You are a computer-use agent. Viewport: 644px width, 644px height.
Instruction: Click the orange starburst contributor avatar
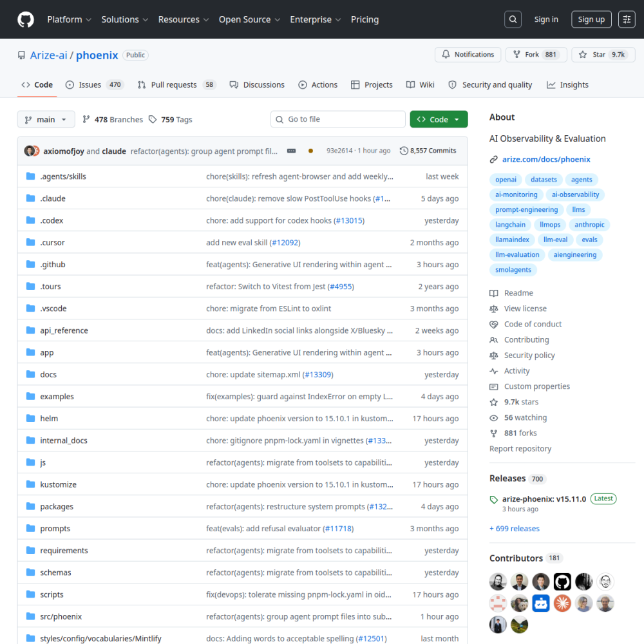pos(562,603)
